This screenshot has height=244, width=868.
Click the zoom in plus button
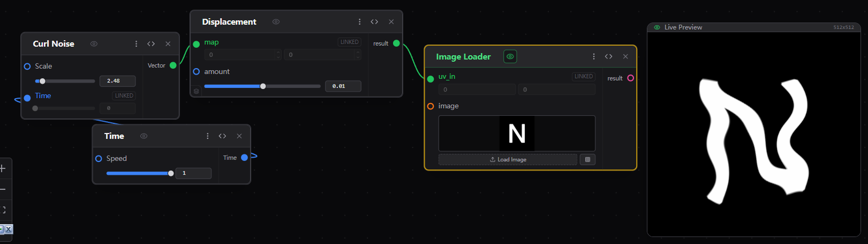click(x=3, y=168)
